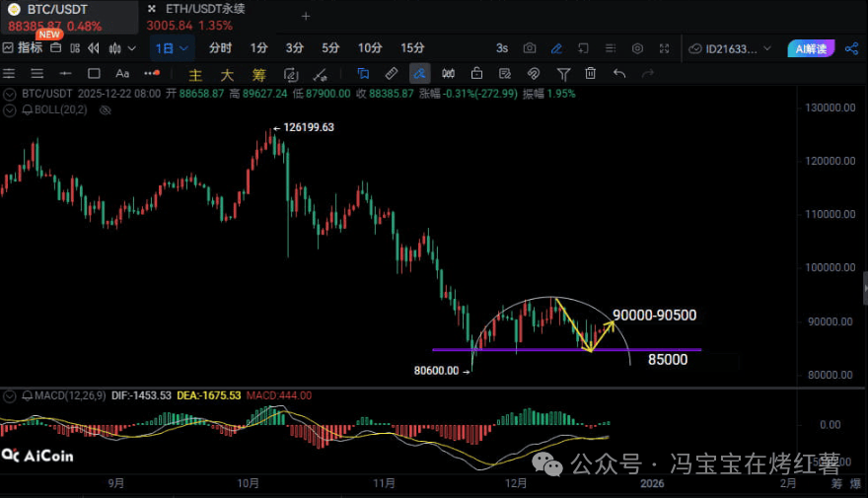Click the screenshot camera icon
This screenshot has width=868, height=498.
[x=530, y=48]
